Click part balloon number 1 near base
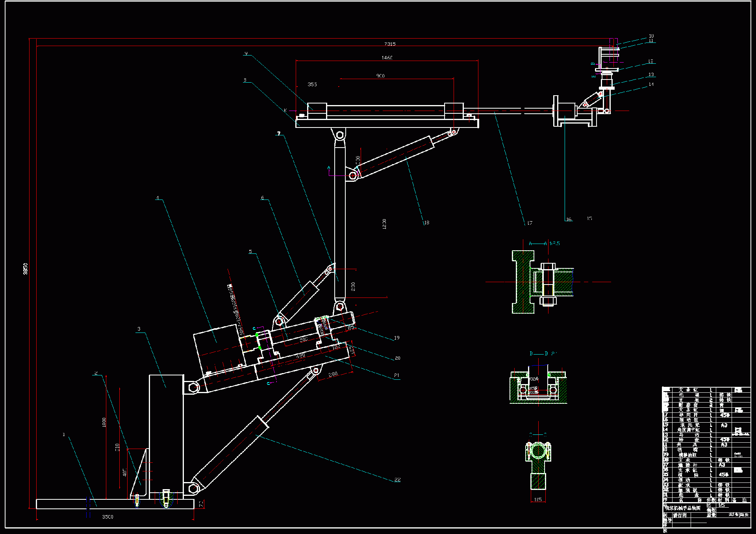756x534 pixels. pyautogui.click(x=64, y=434)
